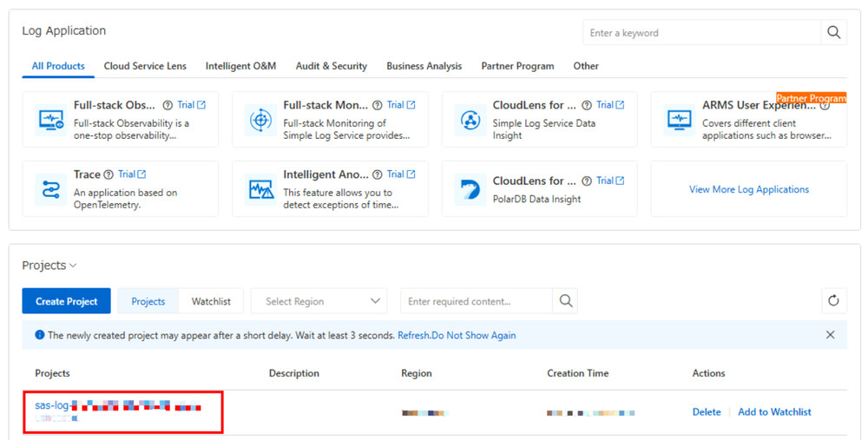Click the refresh icon in Projects panel

click(x=833, y=301)
